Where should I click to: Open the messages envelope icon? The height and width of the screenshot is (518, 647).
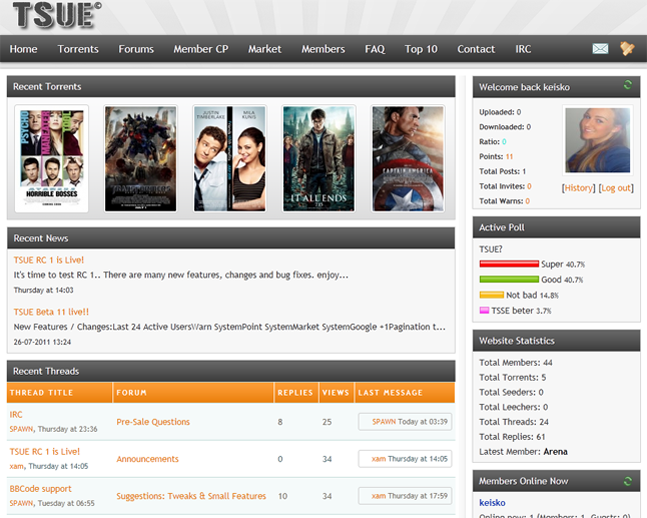pos(600,49)
